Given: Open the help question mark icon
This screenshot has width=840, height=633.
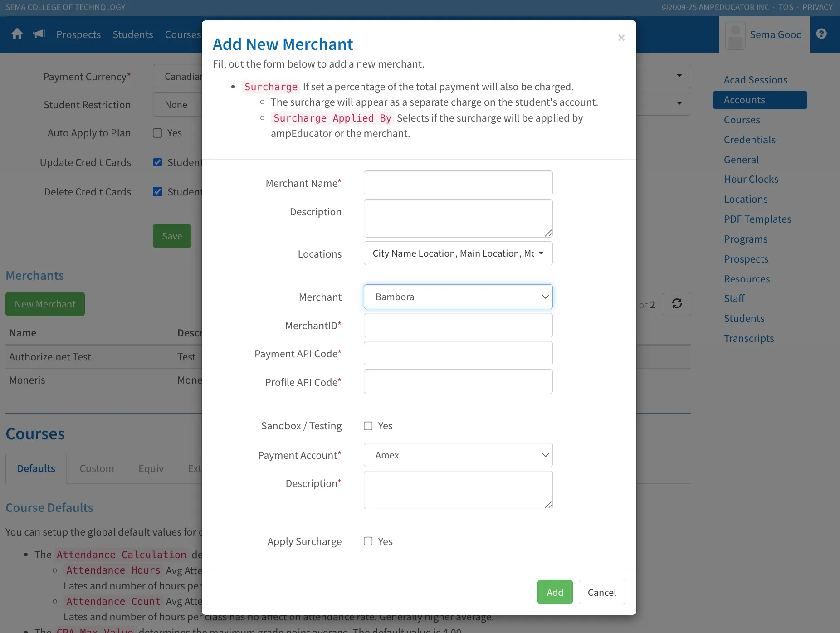Looking at the screenshot, I should (x=821, y=34).
